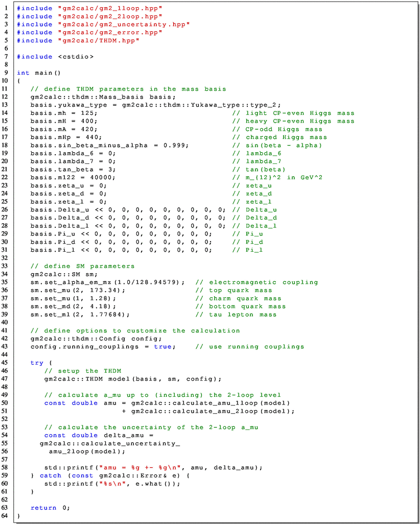Click the sm.set_alpha_em_mz call
Screen dimensions: 420x524
[x=107, y=282]
